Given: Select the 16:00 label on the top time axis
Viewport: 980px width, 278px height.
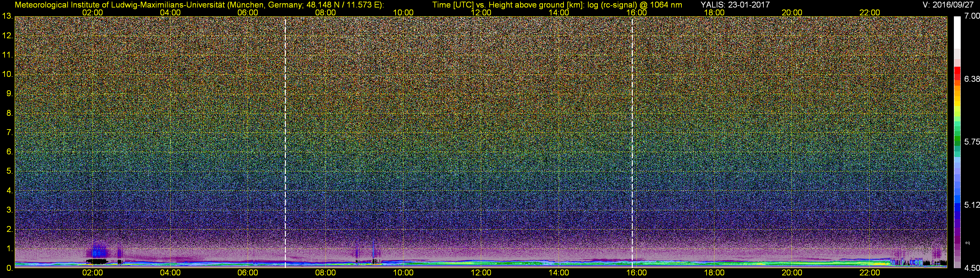Looking at the screenshot, I should tap(636, 12).
